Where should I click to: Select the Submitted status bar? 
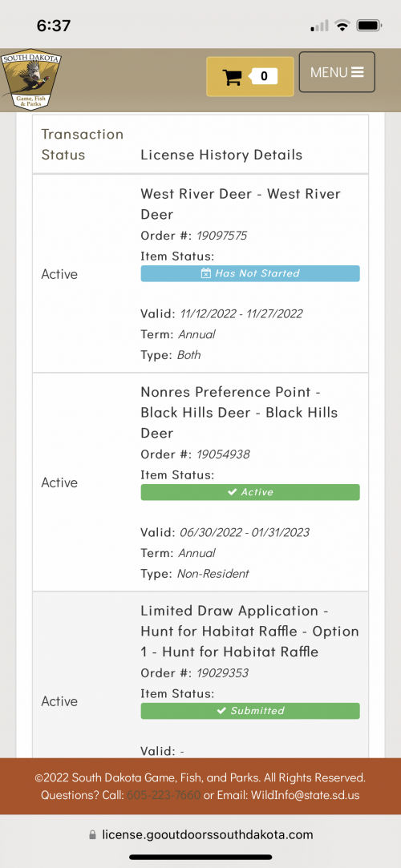point(250,711)
